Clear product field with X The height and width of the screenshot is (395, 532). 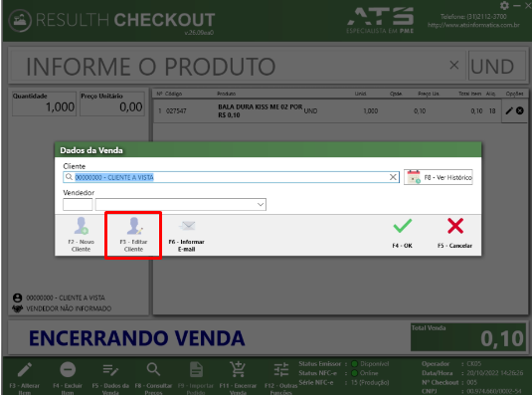pyautogui.click(x=454, y=65)
